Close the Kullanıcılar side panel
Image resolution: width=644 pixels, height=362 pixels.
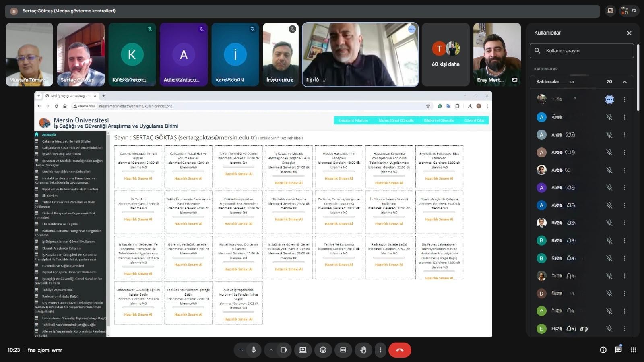click(x=629, y=33)
